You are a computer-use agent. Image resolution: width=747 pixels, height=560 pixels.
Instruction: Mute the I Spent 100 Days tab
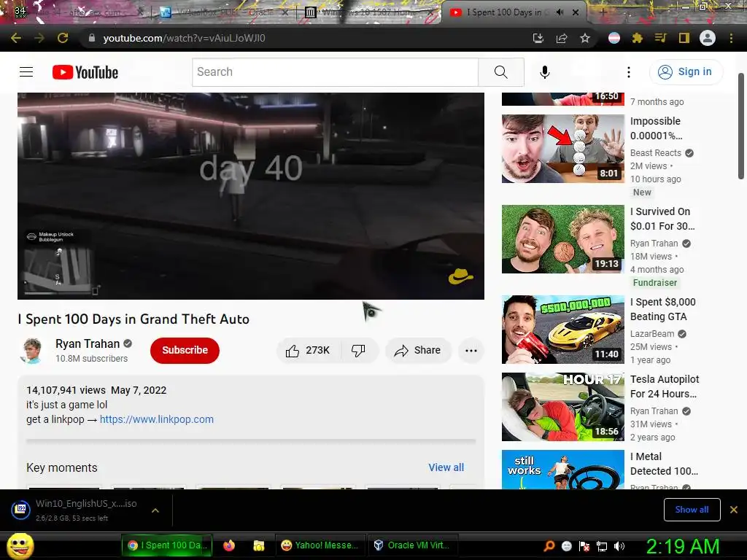560,12
